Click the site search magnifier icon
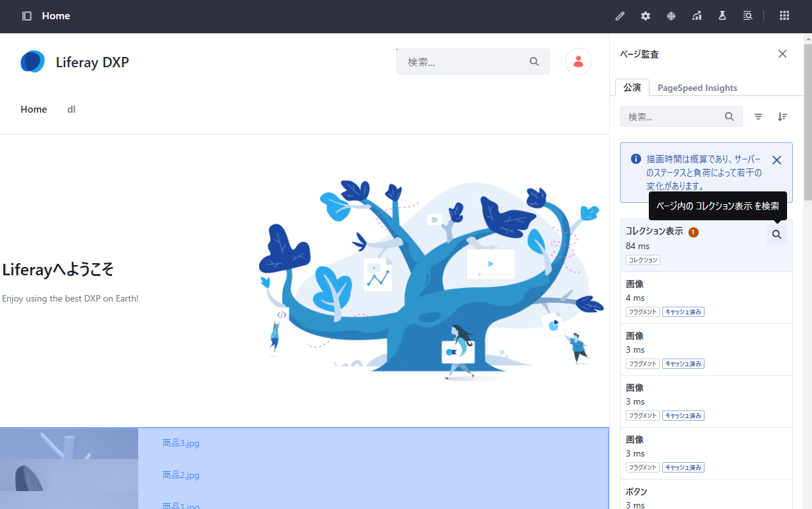This screenshot has height=509, width=812. 534,61
